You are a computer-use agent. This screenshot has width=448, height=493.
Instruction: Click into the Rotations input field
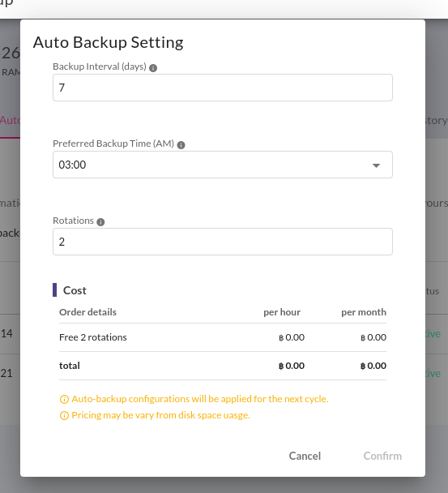(x=223, y=242)
